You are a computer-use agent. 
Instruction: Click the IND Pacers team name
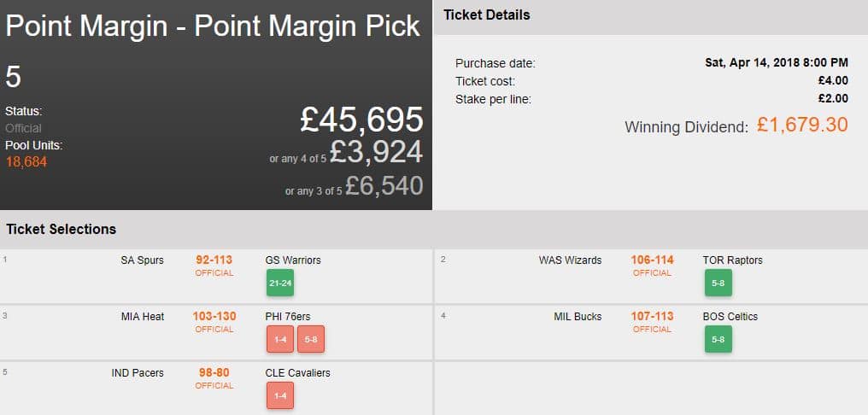pos(138,373)
